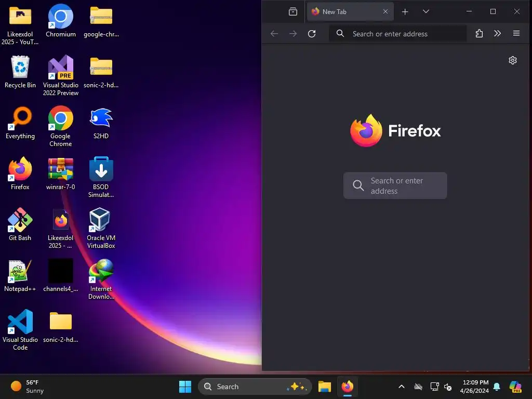
Task: Show hidden system tray icons
Action: pos(402,387)
